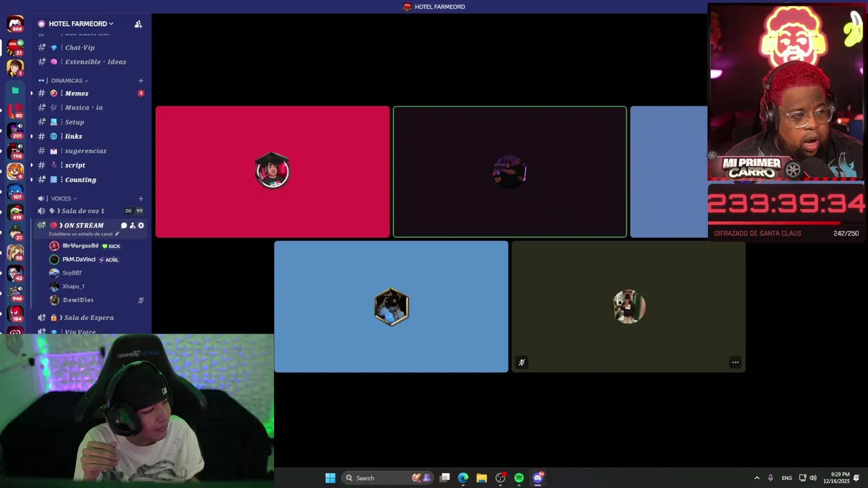Click the ENG language indicator
Viewport: 868px width, 488px height.
tap(787, 478)
